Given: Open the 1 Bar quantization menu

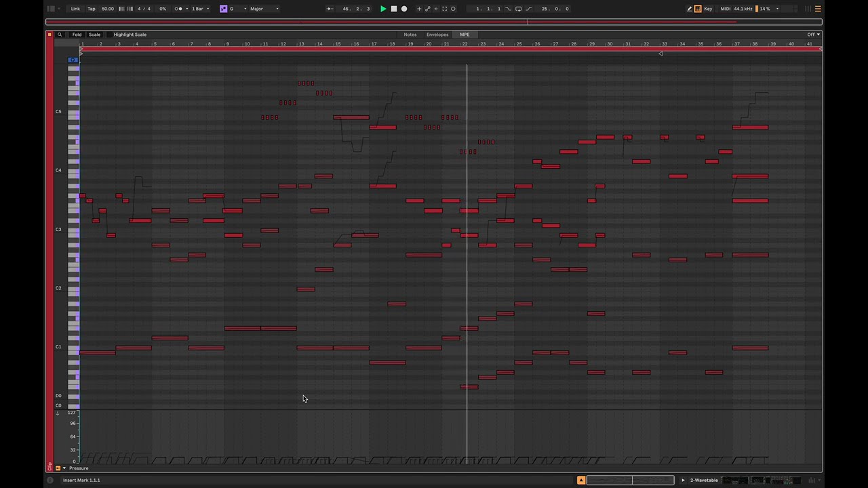Looking at the screenshot, I should (200, 9).
